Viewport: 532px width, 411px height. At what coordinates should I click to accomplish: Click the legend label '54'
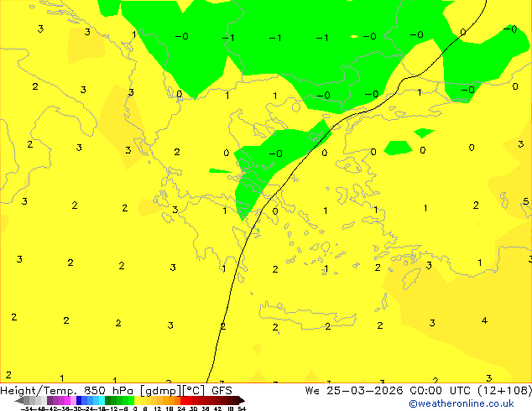tap(242, 409)
